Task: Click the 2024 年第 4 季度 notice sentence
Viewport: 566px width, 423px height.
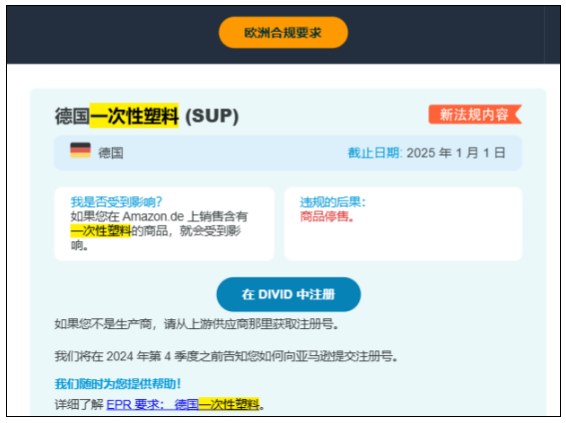Action: 226,357
